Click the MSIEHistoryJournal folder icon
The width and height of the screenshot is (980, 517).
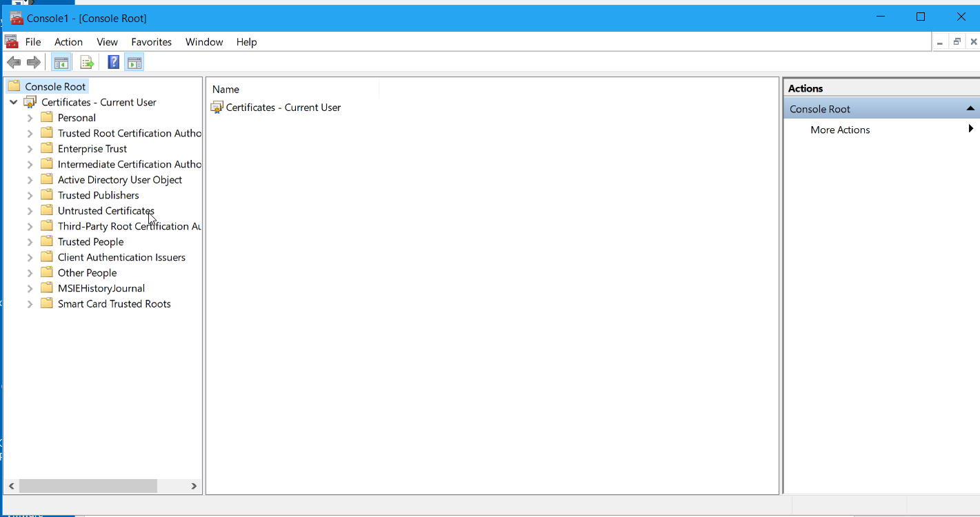[x=46, y=288]
